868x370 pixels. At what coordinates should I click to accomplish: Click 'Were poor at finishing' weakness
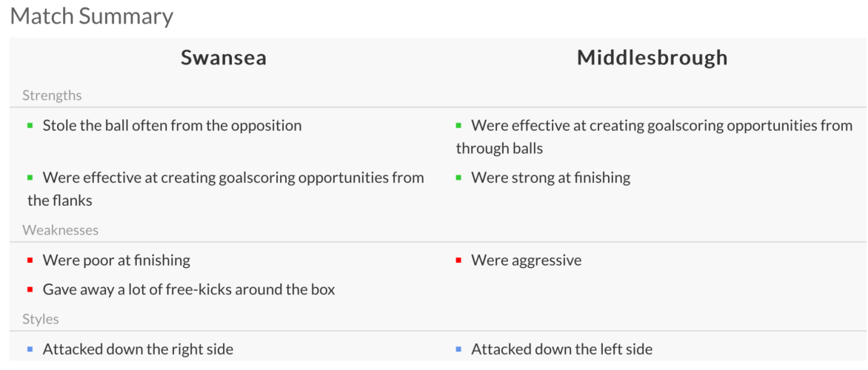(x=116, y=260)
